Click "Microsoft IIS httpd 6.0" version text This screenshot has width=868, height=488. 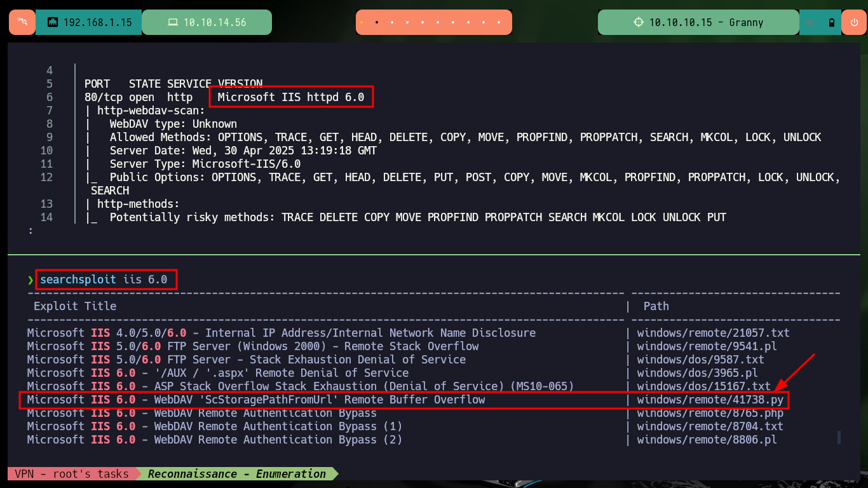pyautogui.click(x=291, y=97)
